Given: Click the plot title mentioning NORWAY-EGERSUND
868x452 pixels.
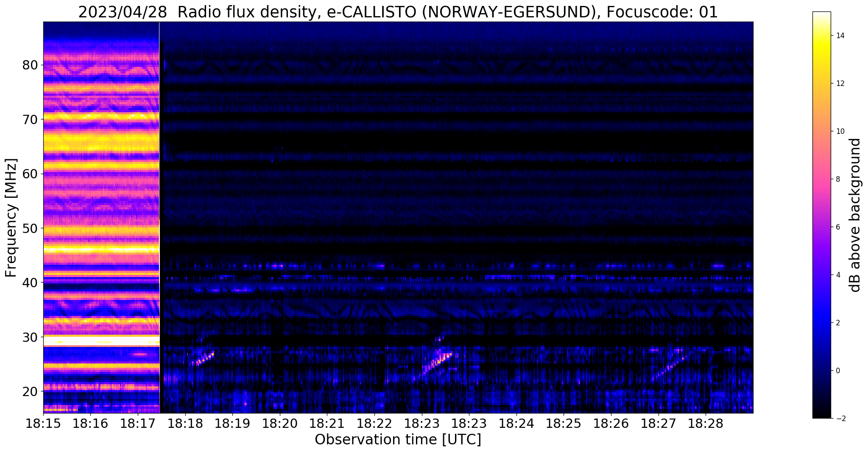Looking at the screenshot, I should [x=398, y=12].
